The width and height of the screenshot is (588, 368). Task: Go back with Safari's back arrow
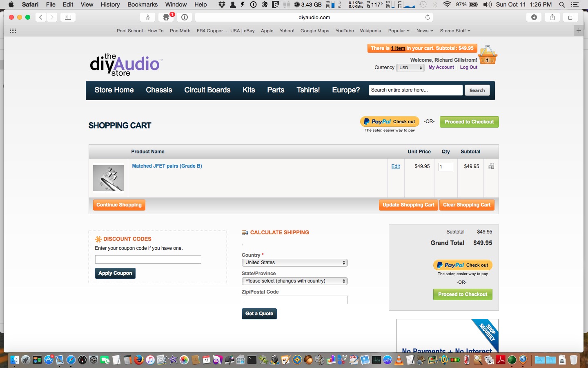coord(41,17)
